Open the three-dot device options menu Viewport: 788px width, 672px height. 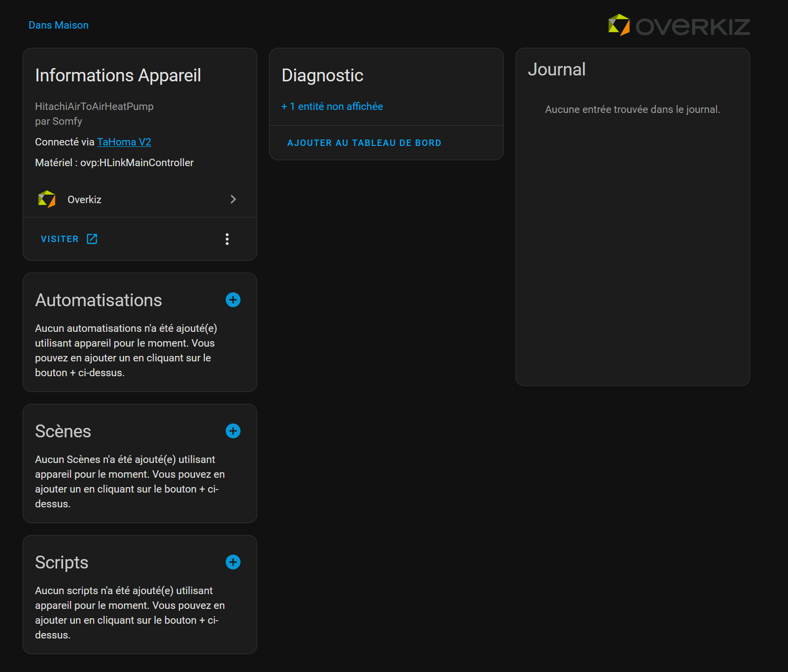(227, 239)
